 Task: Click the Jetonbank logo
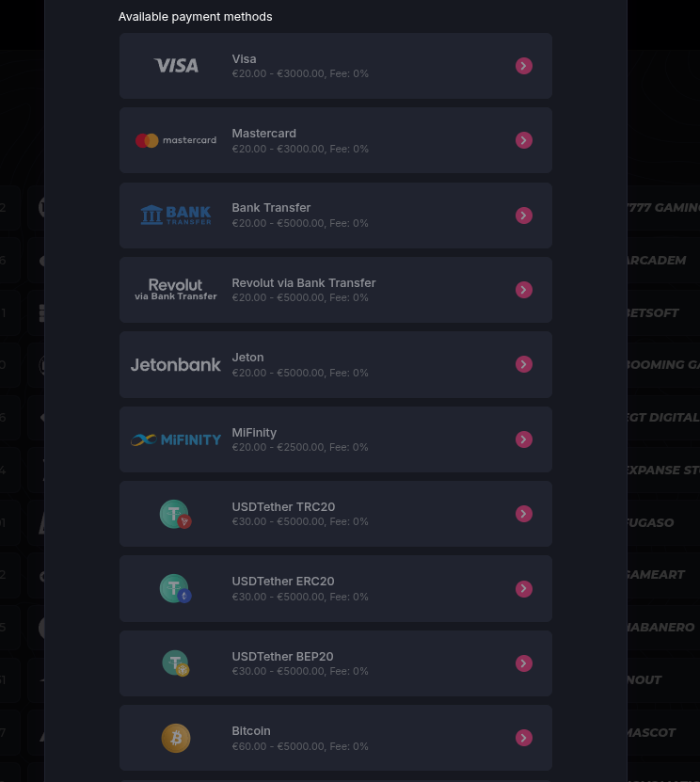(176, 364)
